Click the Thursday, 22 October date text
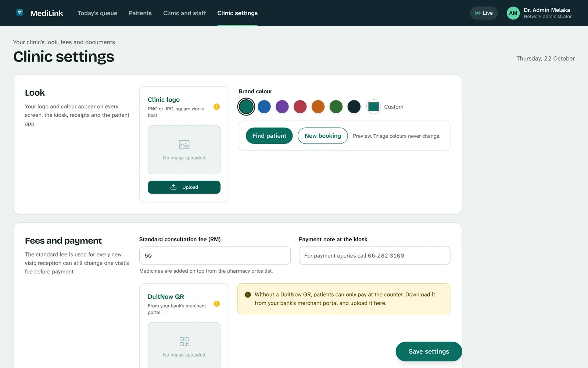The image size is (588, 368). click(545, 59)
